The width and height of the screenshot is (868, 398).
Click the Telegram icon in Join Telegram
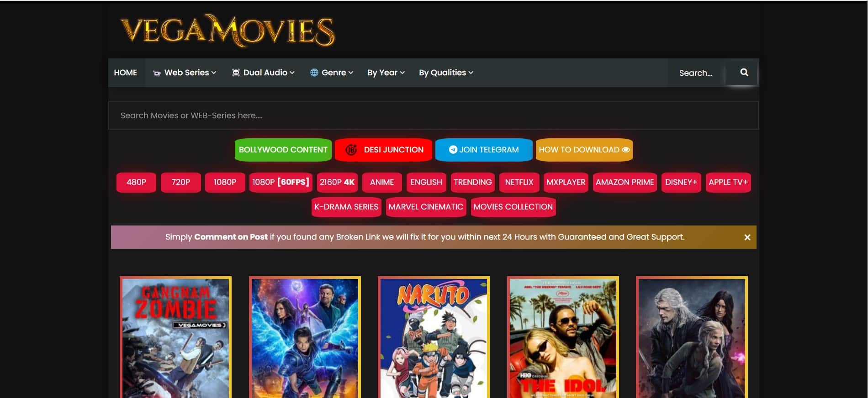coord(453,150)
